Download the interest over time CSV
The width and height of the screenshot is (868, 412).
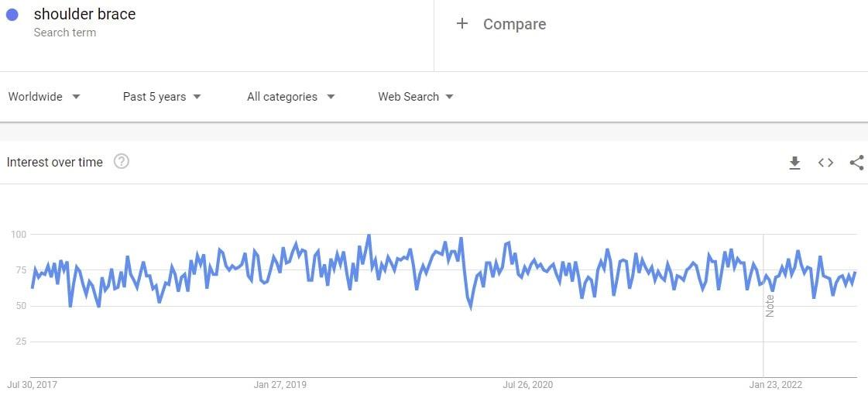tap(794, 163)
